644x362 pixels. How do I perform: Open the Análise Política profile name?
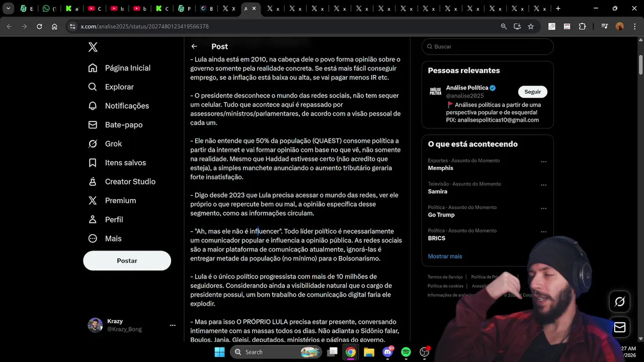tap(467, 88)
